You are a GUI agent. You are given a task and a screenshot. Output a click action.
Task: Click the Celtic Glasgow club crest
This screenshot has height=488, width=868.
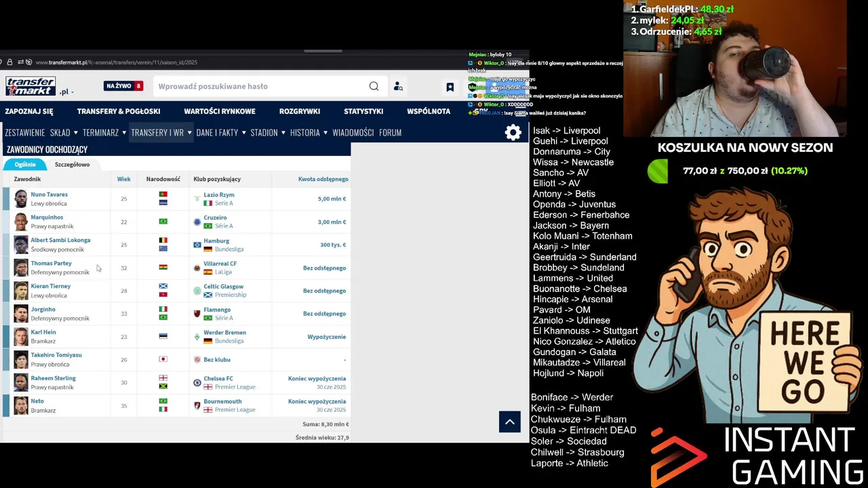[197, 291]
